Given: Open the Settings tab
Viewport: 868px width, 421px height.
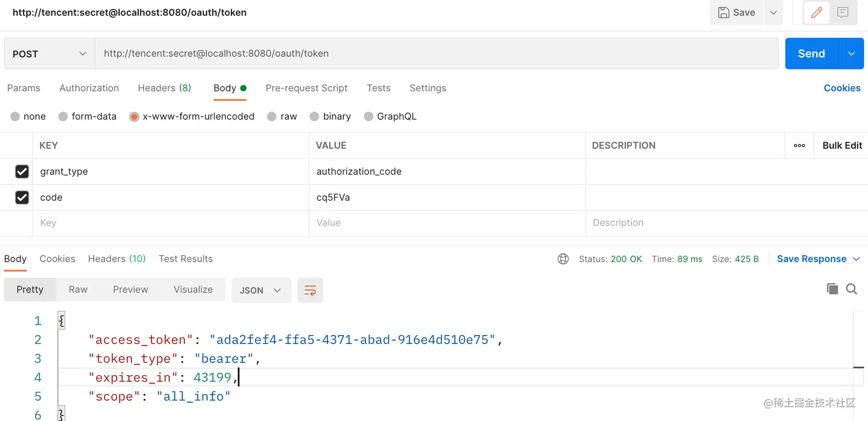Looking at the screenshot, I should [428, 88].
